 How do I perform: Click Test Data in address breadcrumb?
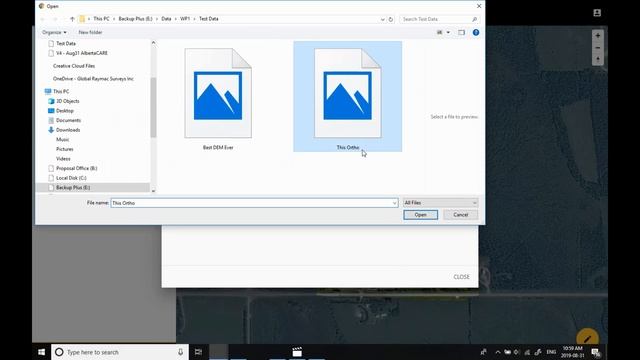tap(209, 19)
